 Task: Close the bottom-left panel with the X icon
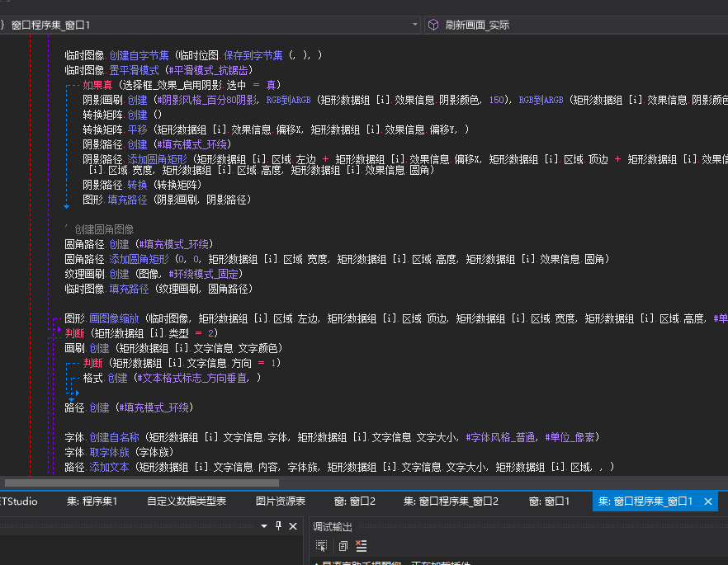(293, 526)
